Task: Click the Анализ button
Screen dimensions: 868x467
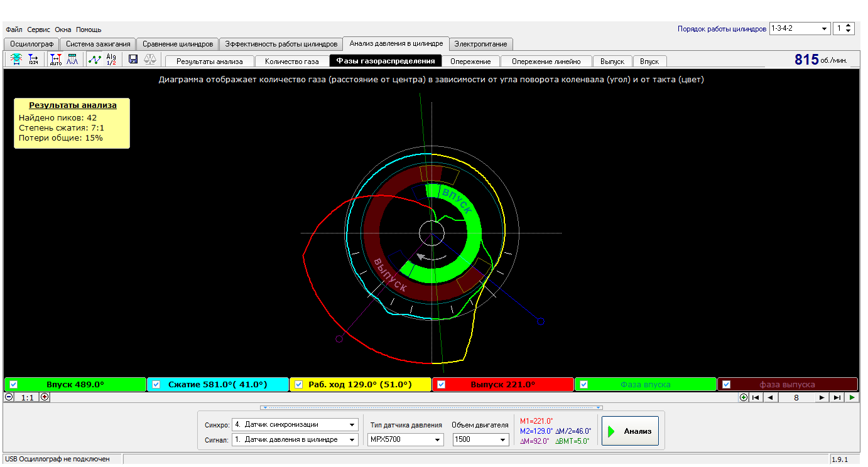Action: point(630,431)
